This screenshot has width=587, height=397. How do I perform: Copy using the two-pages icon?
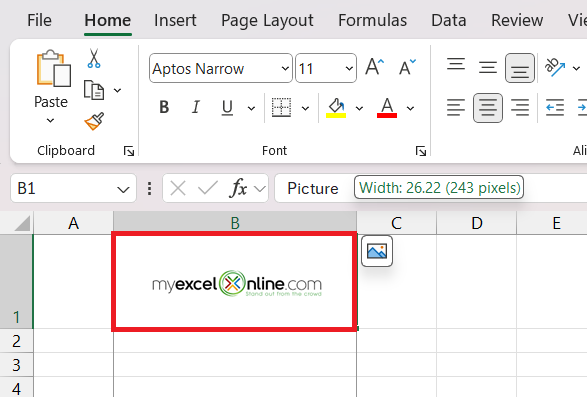click(94, 90)
